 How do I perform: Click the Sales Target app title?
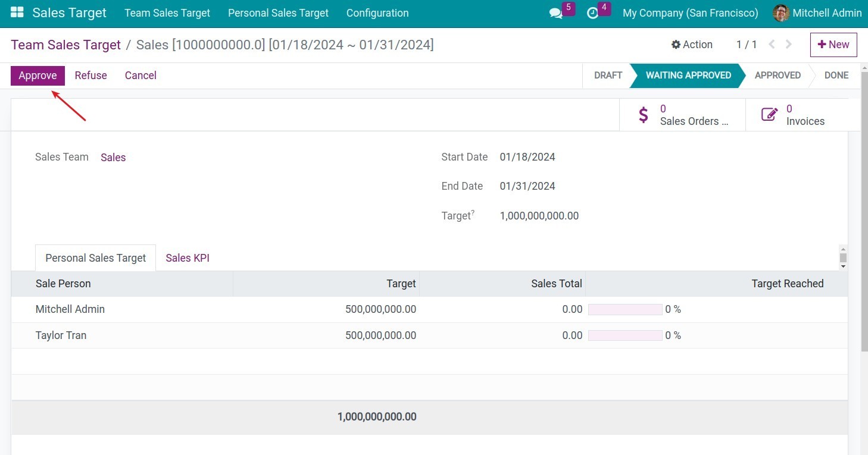[70, 13]
